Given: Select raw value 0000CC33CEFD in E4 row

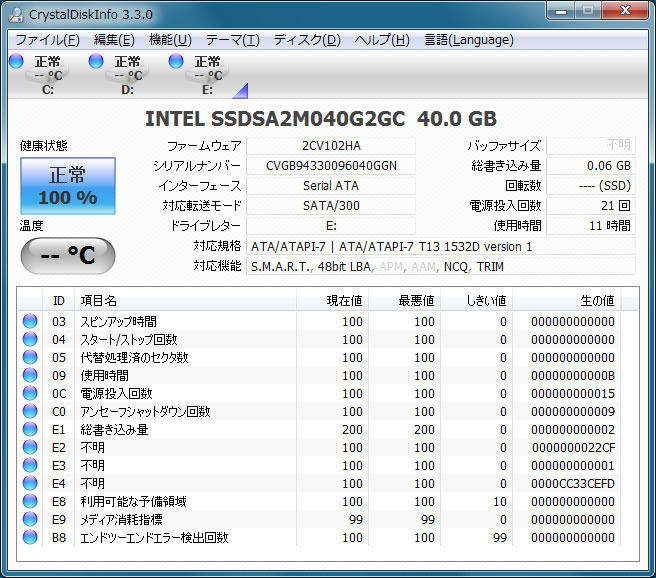Looking at the screenshot, I should pyautogui.click(x=573, y=483).
